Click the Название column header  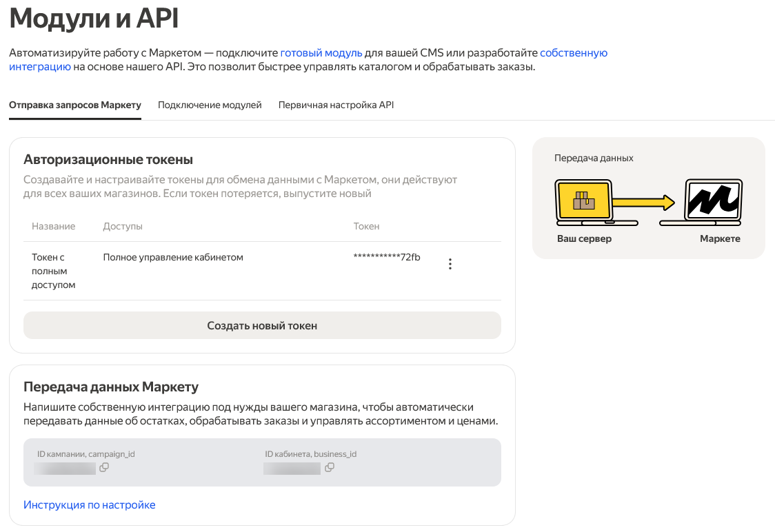pos(54,226)
